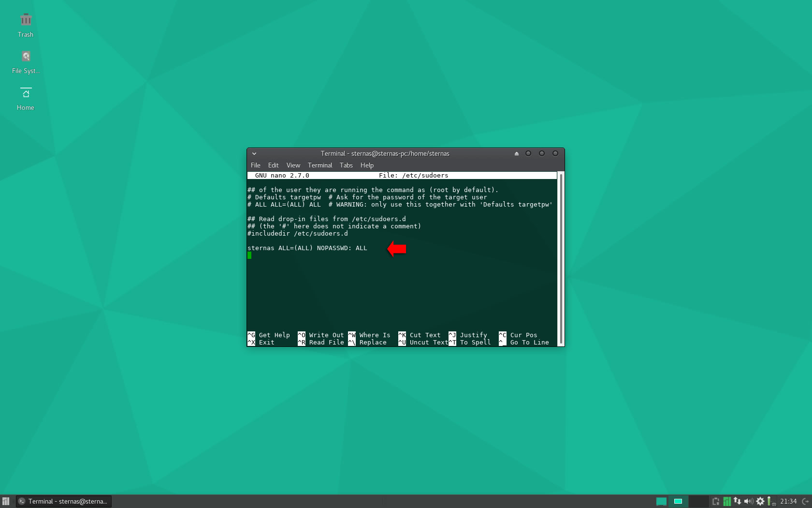Open the File menu in Terminal

(256, 165)
